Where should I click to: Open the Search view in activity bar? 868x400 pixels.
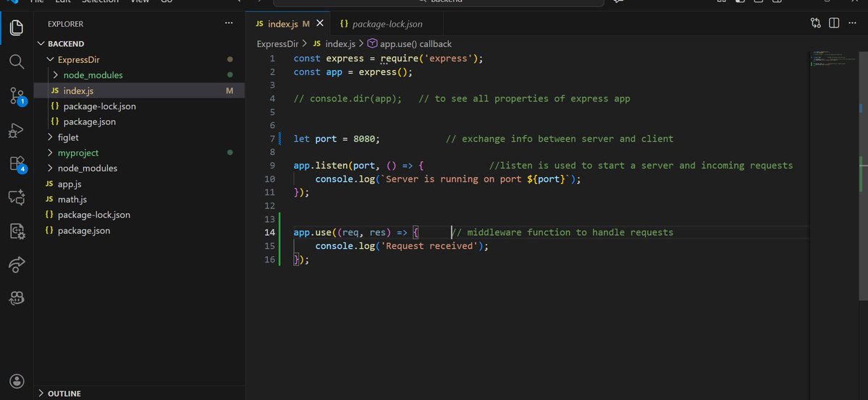pyautogui.click(x=17, y=61)
